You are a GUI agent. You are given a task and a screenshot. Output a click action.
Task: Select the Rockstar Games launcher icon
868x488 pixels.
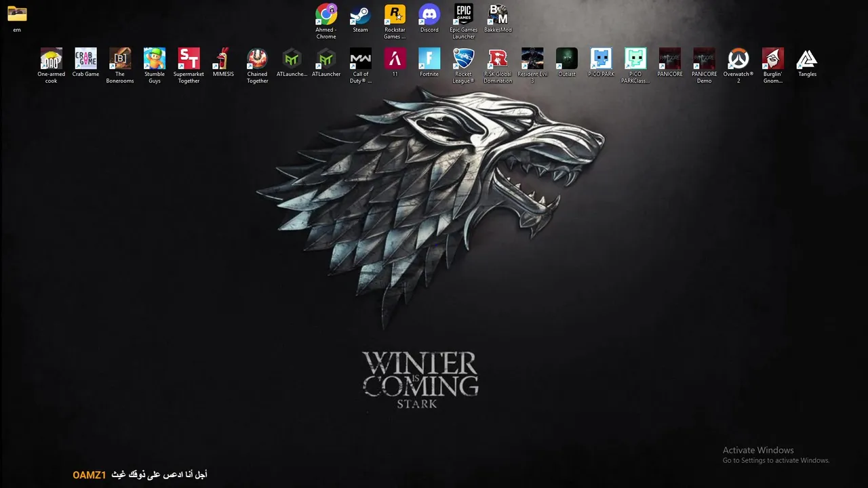(395, 14)
